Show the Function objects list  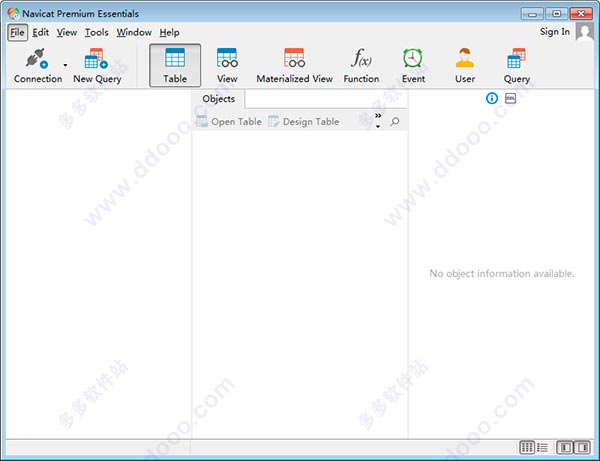[361, 65]
